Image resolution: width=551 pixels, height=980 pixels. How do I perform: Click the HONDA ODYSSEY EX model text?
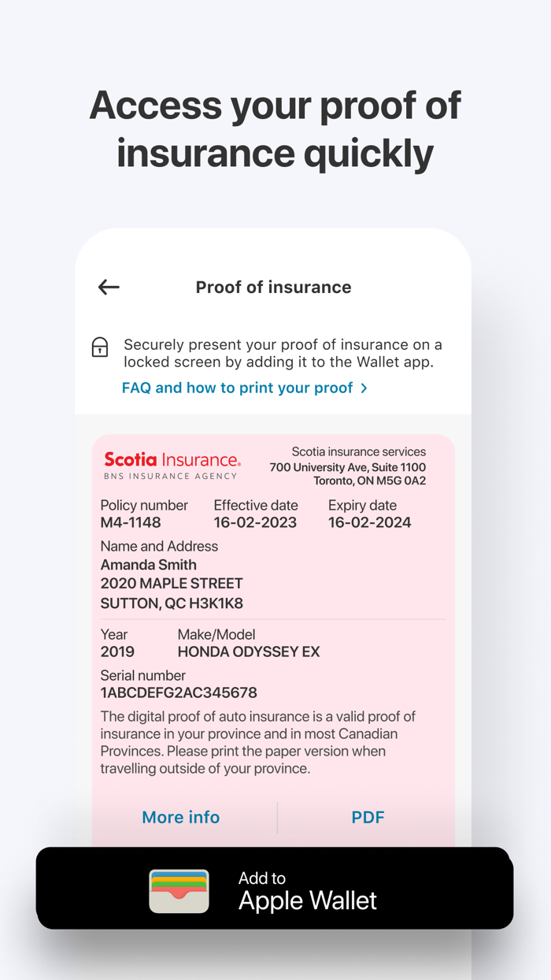pos(249,652)
